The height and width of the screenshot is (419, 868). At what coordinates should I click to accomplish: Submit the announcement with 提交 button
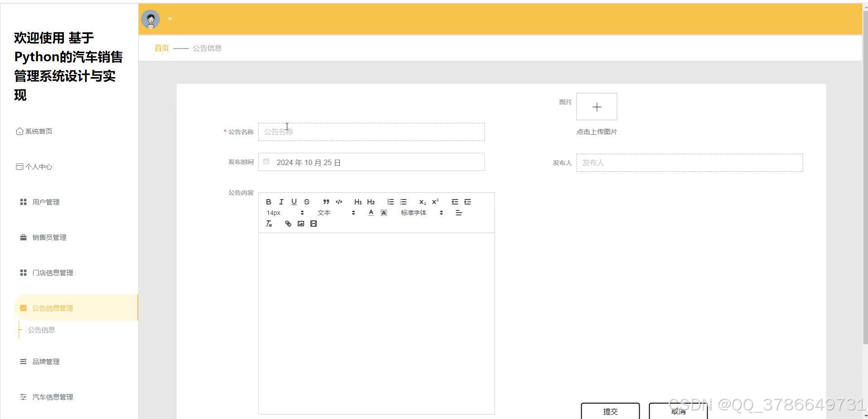coord(610,411)
